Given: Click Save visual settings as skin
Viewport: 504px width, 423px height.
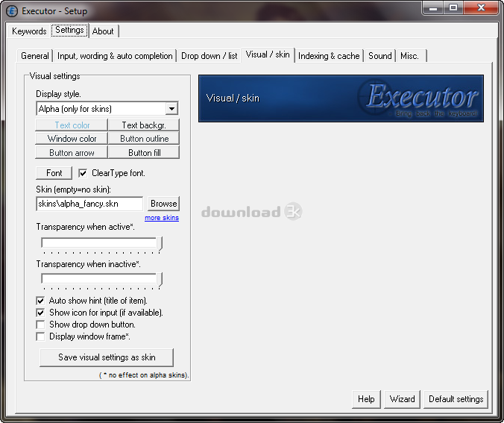Looking at the screenshot, I should pyautogui.click(x=107, y=357).
